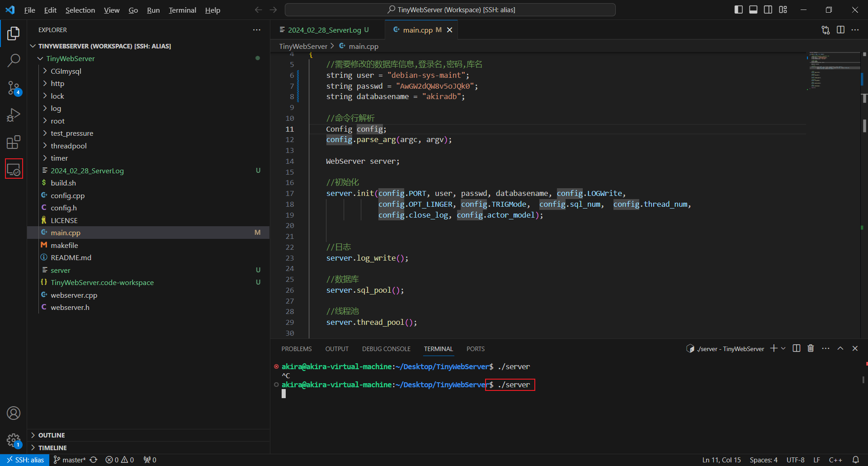Open Source Control view
Viewport: 868px width, 466px height.
(14, 88)
